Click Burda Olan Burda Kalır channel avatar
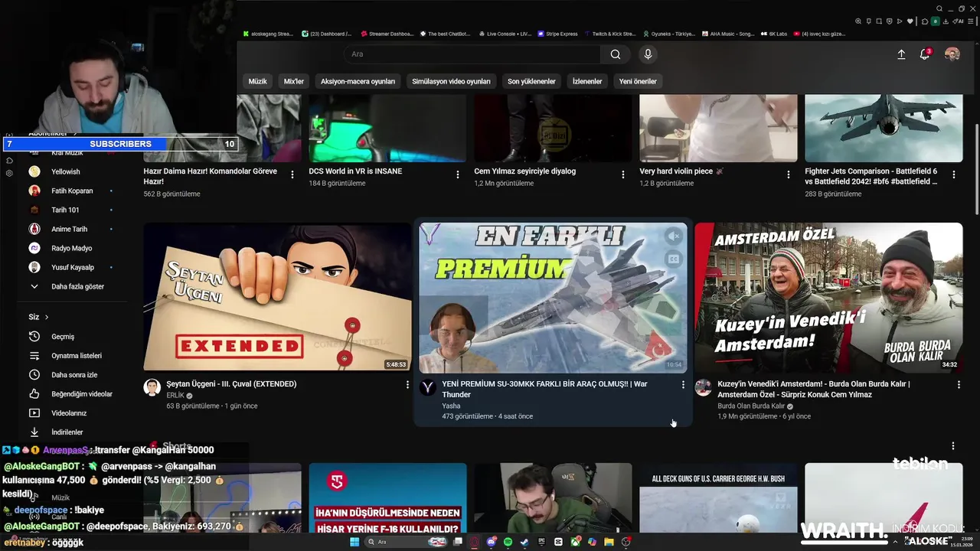This screenshot has height=551, width=980. pos(704,387)
